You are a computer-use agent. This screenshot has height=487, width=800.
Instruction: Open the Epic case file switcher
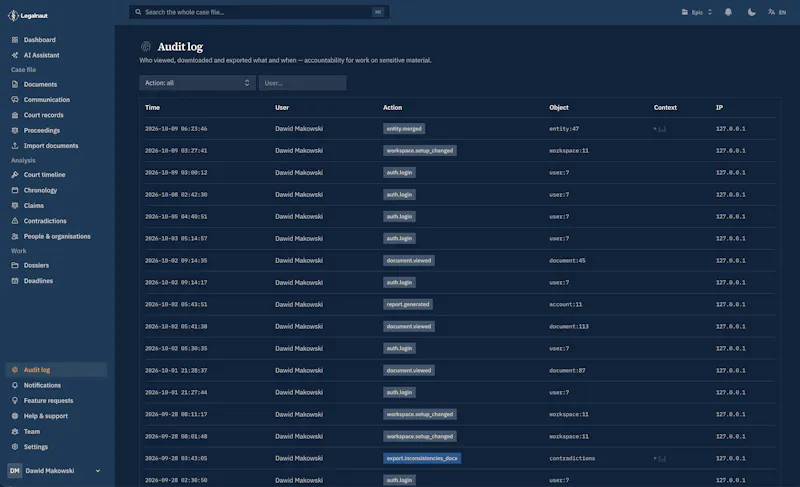pyautogui.click(x=697, y=12)
